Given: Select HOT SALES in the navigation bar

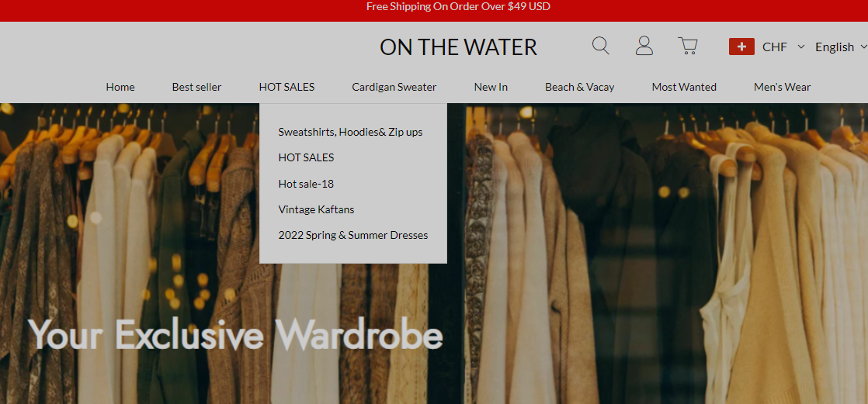Looking at the screenshot, I should coord(286,87).
